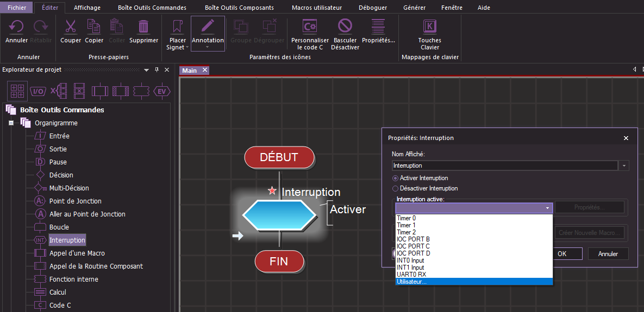Click the Annuler undo arrow icon

(x=16, y=27)
